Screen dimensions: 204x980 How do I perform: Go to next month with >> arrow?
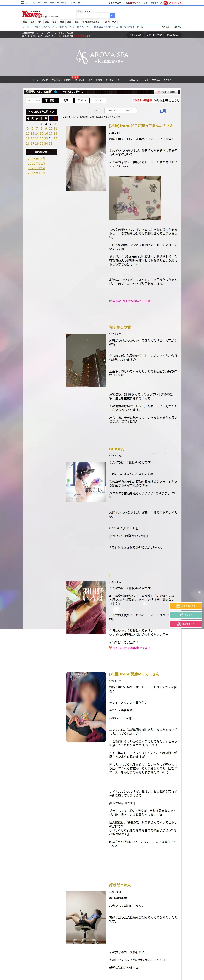click(52, 112)
